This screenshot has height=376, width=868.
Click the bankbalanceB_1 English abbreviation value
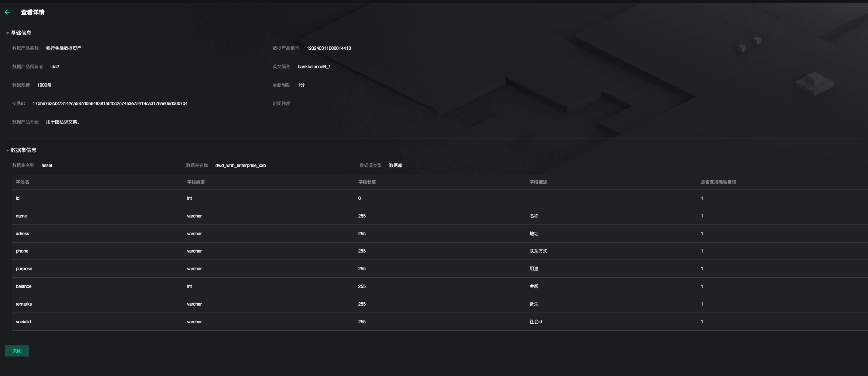(314, 67)
